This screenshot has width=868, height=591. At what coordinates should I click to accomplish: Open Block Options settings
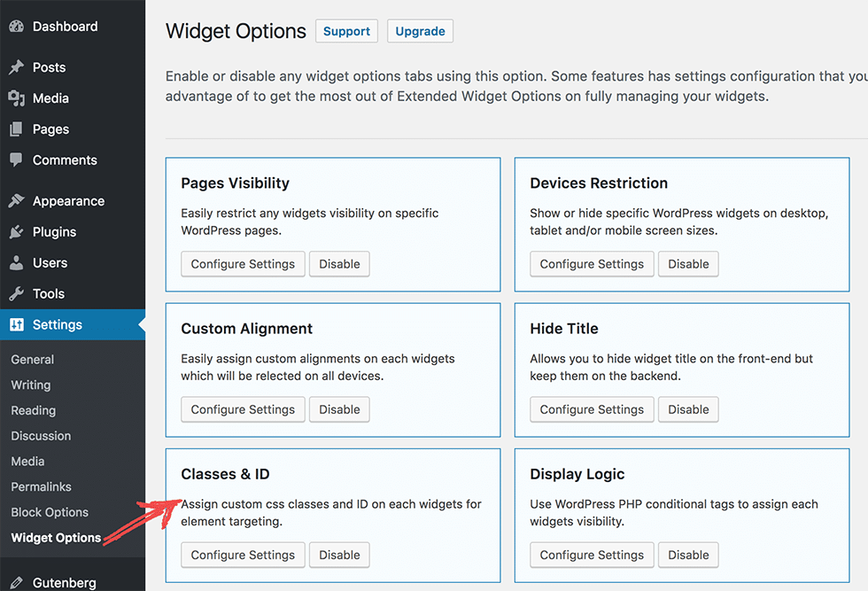click(49, 512)
